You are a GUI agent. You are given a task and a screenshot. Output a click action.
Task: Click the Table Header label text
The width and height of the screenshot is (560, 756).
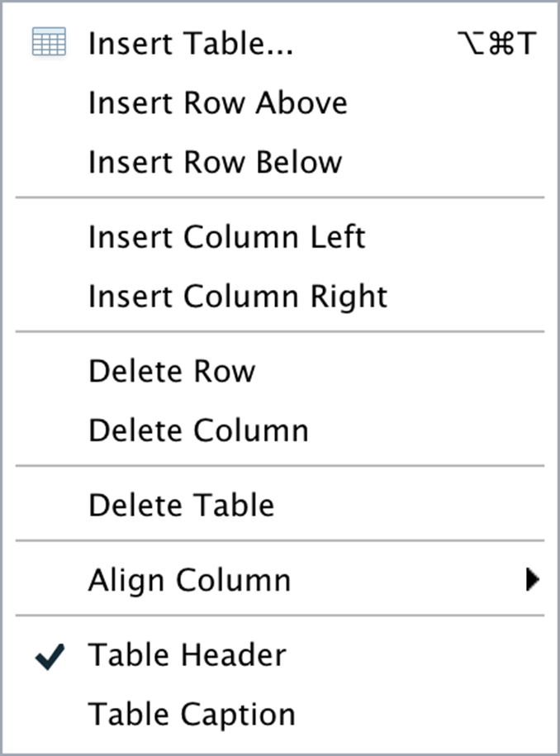point(187,656)
